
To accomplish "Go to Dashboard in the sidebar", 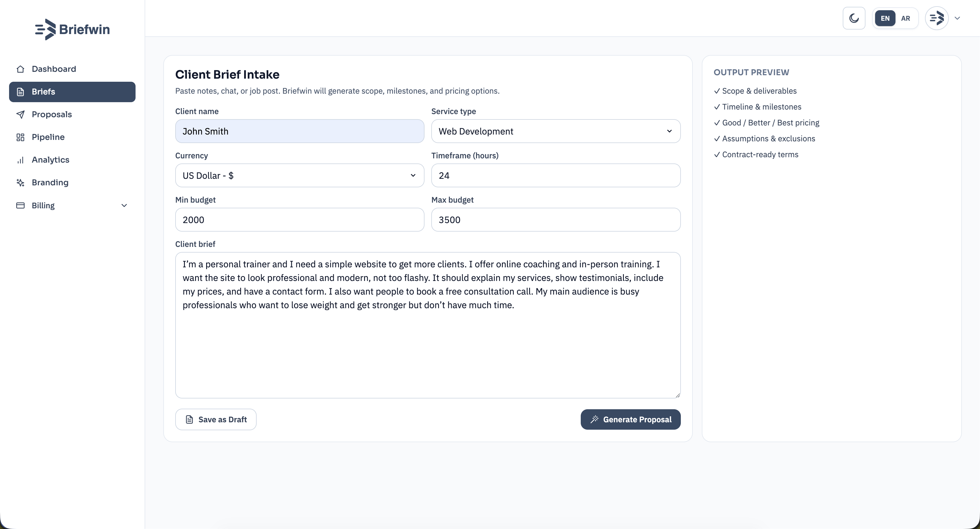I will (72, 69).
